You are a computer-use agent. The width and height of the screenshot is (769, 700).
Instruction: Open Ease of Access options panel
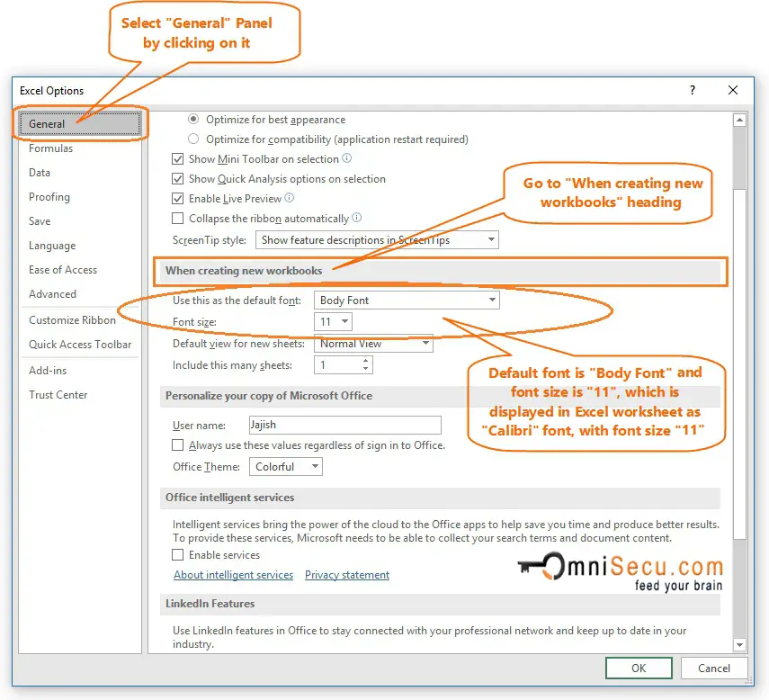click(x=63, y=270)
